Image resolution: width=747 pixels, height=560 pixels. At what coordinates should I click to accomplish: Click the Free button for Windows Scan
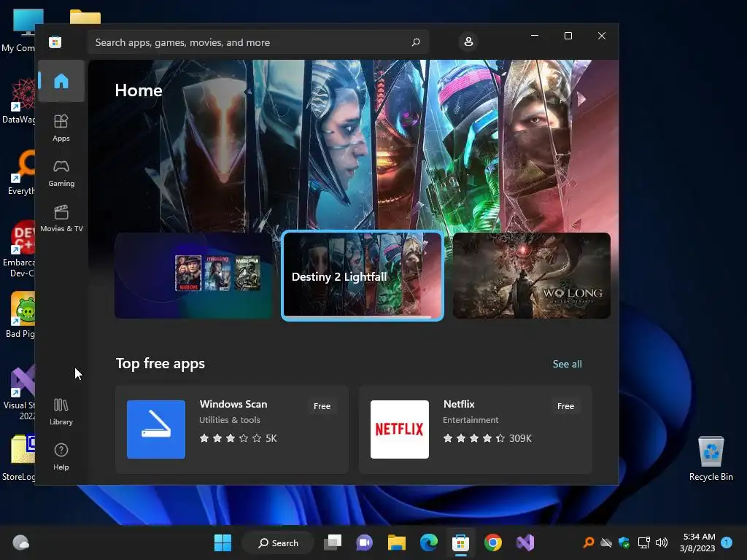pyautogui.click(x=322, y=406)
